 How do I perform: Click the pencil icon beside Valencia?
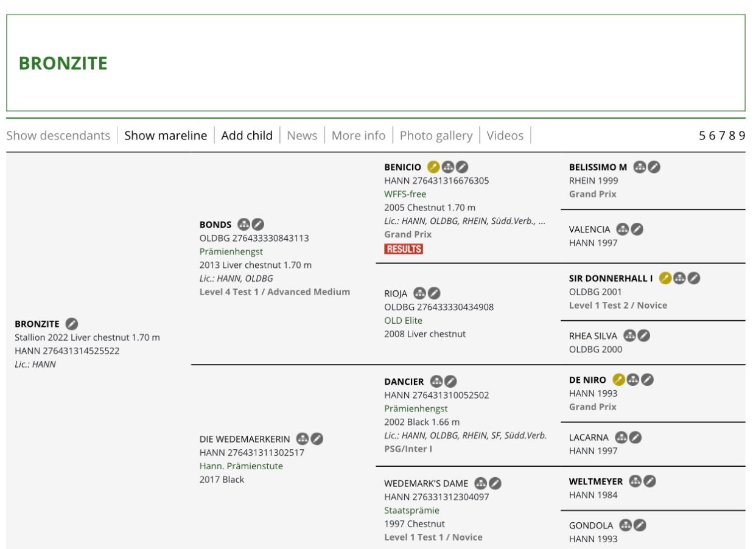click(637, 229)
